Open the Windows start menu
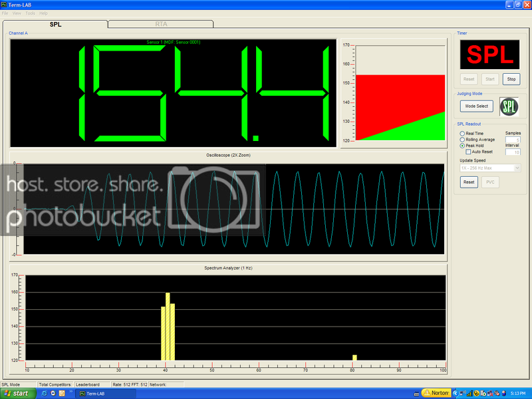Viewport: 532px width, 399px height. tap(18, 393)
